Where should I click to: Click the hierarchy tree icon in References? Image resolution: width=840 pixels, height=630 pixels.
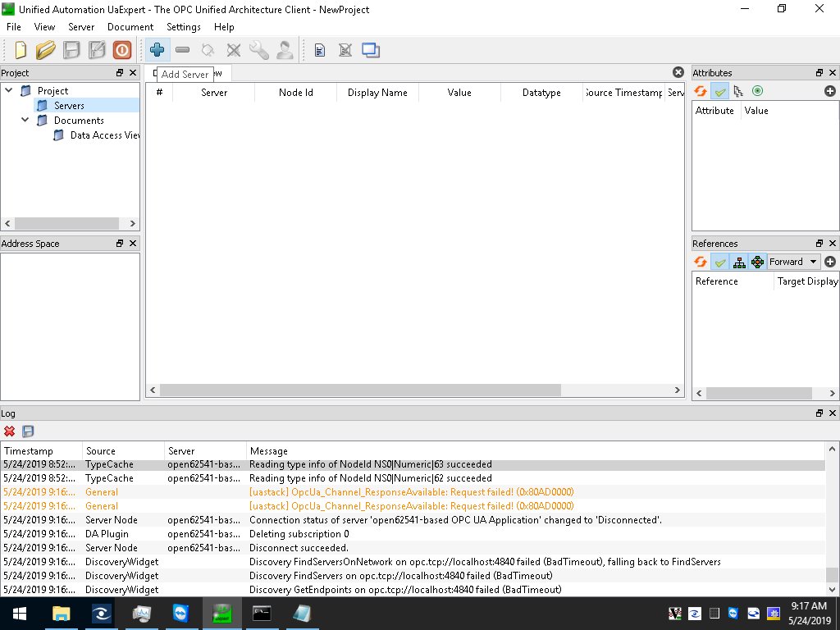[739, 262]
